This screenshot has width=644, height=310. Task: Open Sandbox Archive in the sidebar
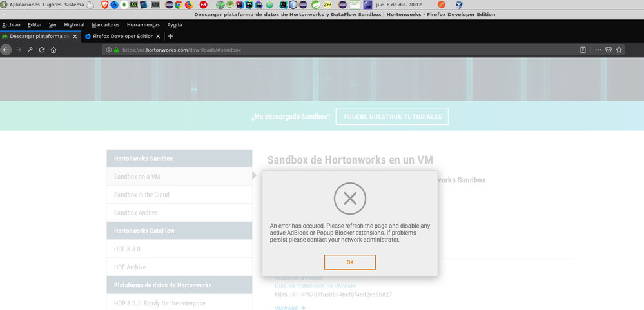pyautogui.click(x=179, y=213)
